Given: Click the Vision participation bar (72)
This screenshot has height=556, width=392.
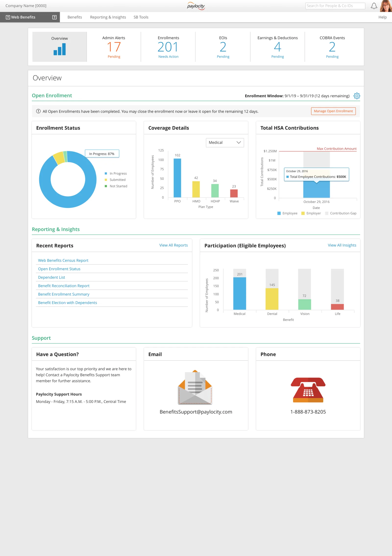Looking at the screenshot, I should (x=305, y=304).
